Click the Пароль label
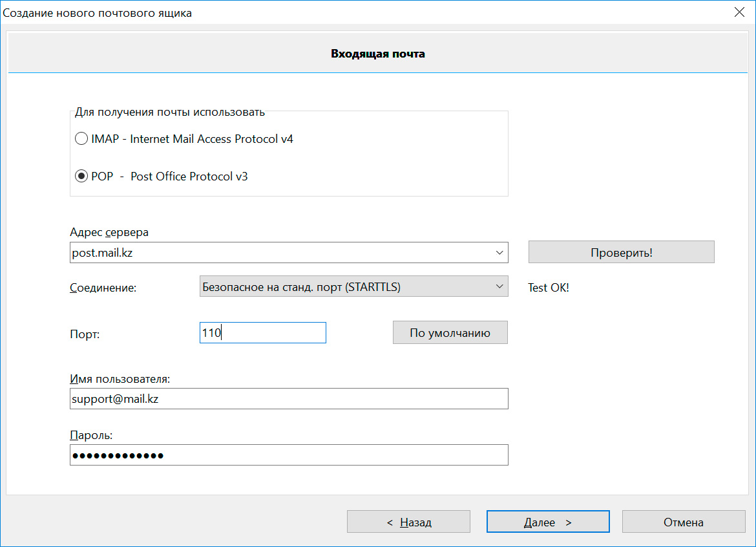 pos(91,435)
